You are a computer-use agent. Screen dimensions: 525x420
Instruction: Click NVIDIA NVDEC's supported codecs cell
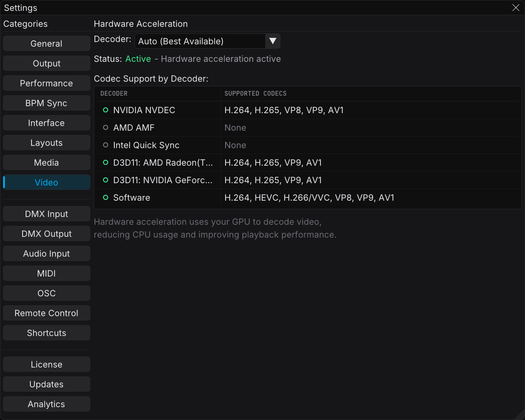(x=284, y=110)
